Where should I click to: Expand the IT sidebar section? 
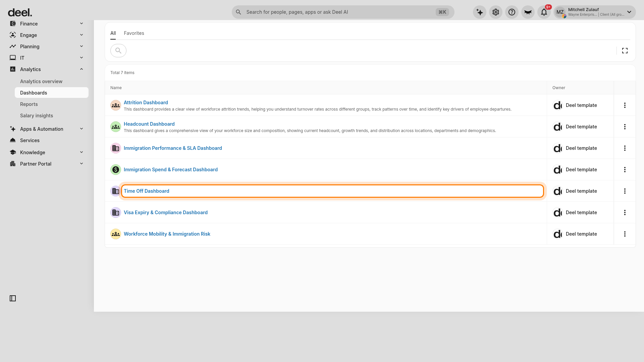[47, 58]
